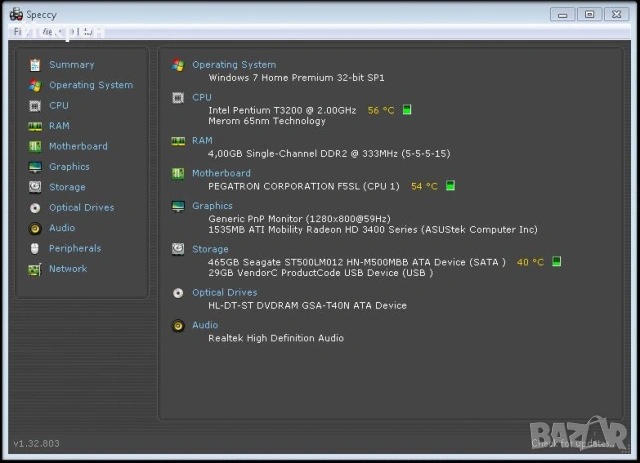Click the CPU temperature value 56 °C
This screenshot has width=640, height=463.
tap(381, 111)
